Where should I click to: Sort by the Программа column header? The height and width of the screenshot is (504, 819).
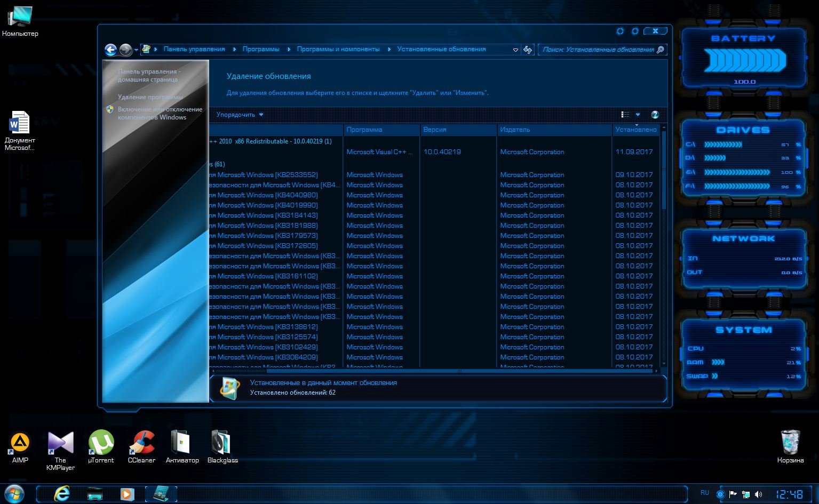coord(381,130)
